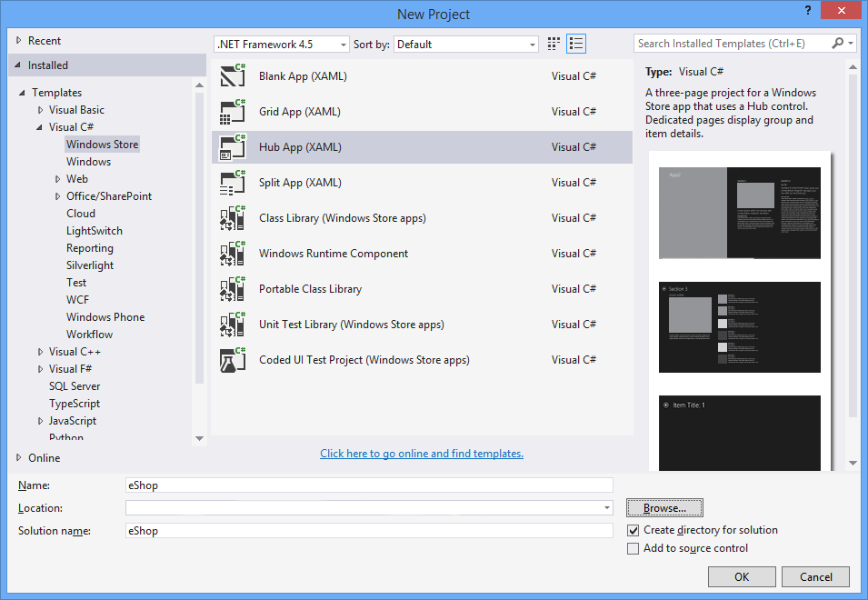Choose the Split App (XAML) template icon
868x600 pixels.
click(233, 182)
